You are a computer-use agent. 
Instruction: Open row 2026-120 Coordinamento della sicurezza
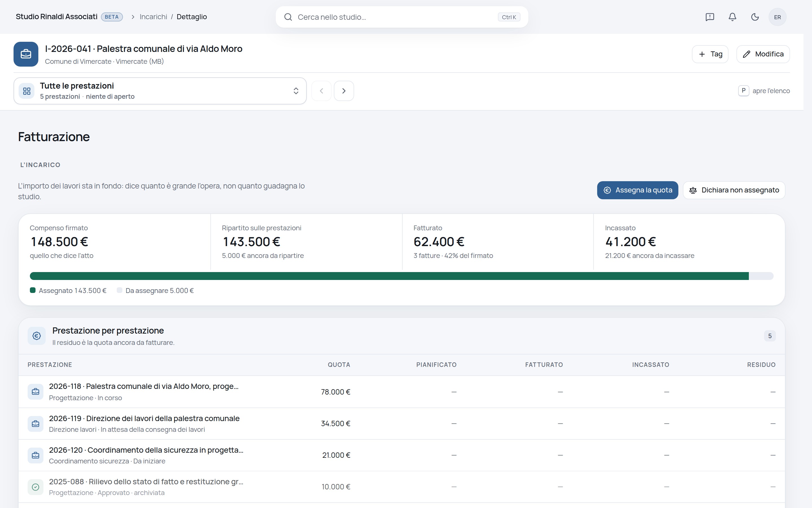[x=402, y=455]
